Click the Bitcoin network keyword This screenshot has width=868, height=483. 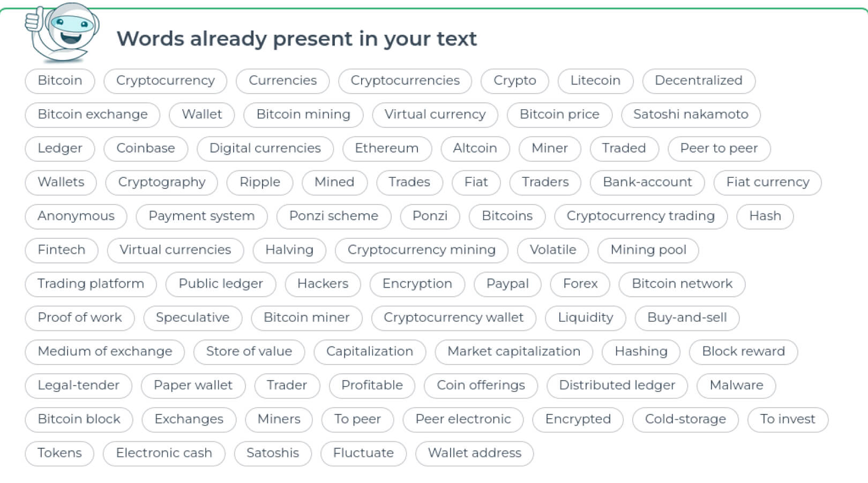click(x=682, y=283)
